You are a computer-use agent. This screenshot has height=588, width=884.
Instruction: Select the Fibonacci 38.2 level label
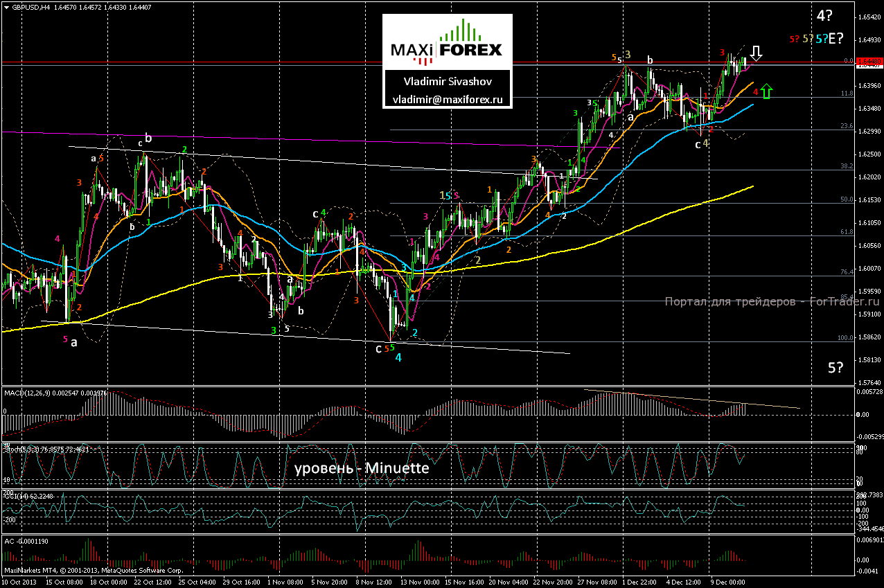point(846,166)
